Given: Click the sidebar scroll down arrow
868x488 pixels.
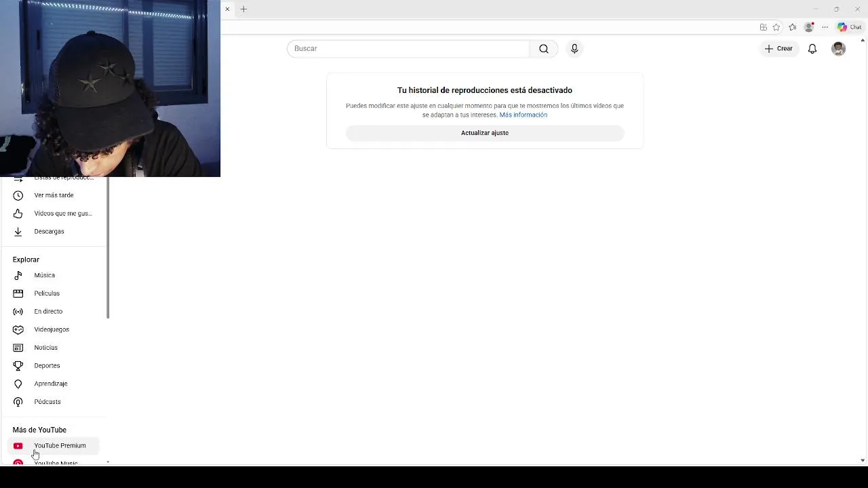Looking at the screenshot, I should pyautogui.click(x=108, y=462).
